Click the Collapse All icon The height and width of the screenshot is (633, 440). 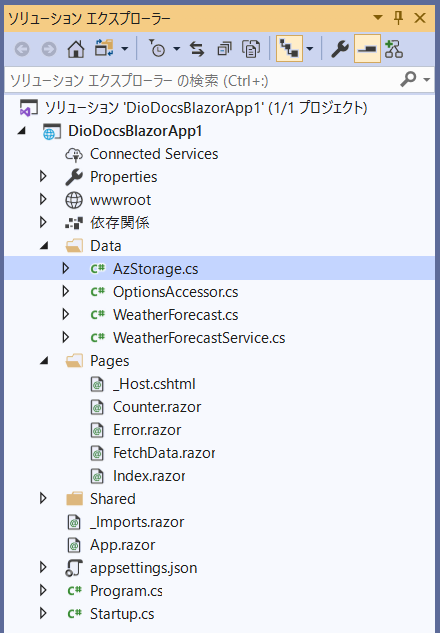tap(224, 49)
